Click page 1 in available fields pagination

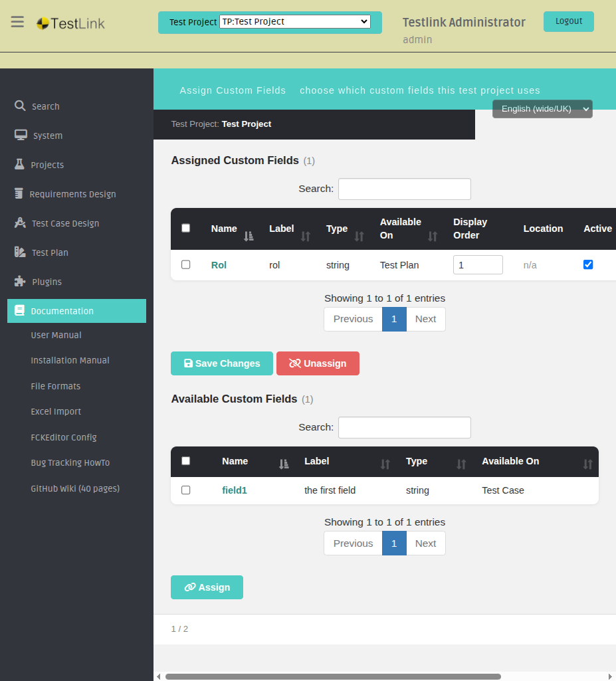394,543
